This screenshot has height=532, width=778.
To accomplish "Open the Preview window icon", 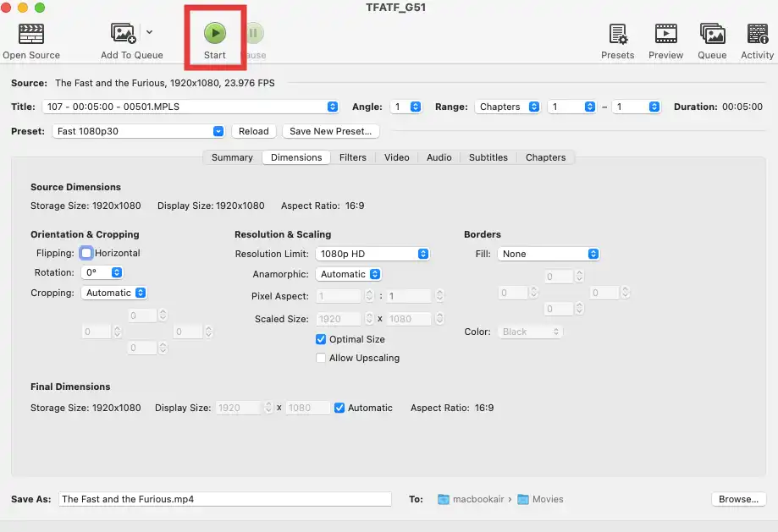I will (x=665, y=34).
